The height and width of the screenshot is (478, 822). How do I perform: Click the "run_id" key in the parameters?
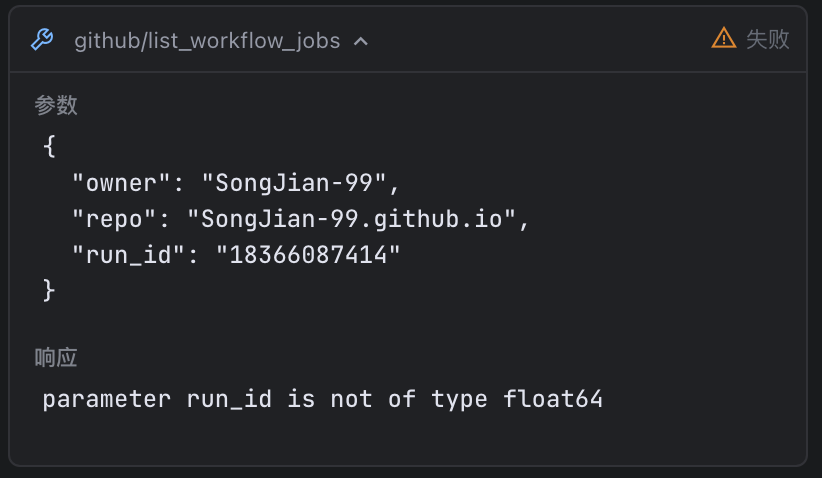point(128,255)
